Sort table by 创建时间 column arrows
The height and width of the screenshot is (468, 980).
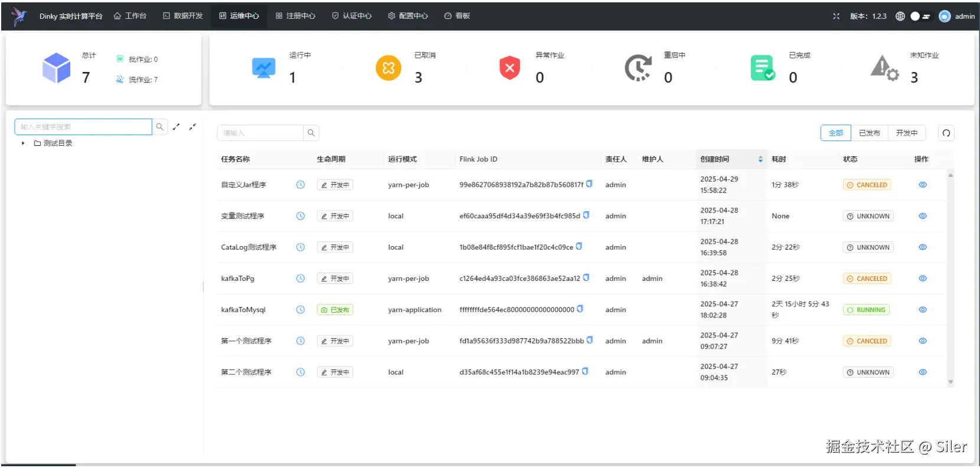(760, 159)
